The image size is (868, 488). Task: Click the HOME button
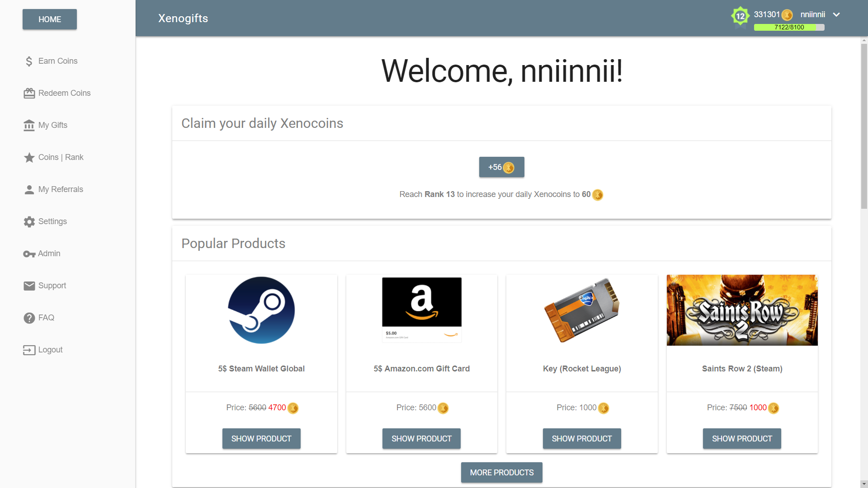click(50, 19)
